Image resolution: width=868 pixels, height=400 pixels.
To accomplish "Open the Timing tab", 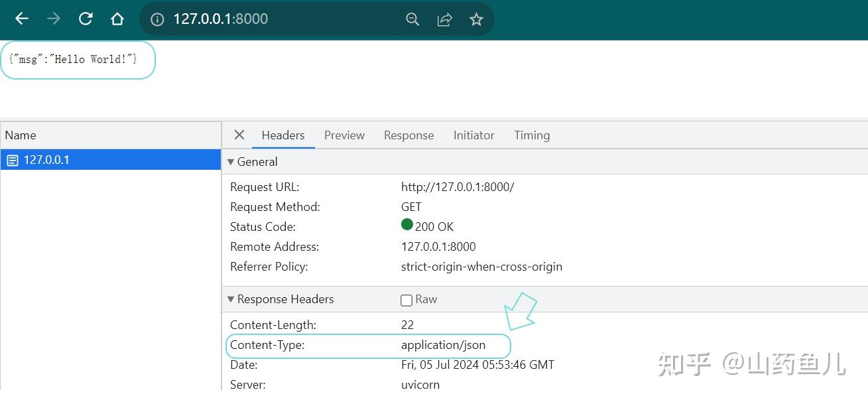I will 531,135.
